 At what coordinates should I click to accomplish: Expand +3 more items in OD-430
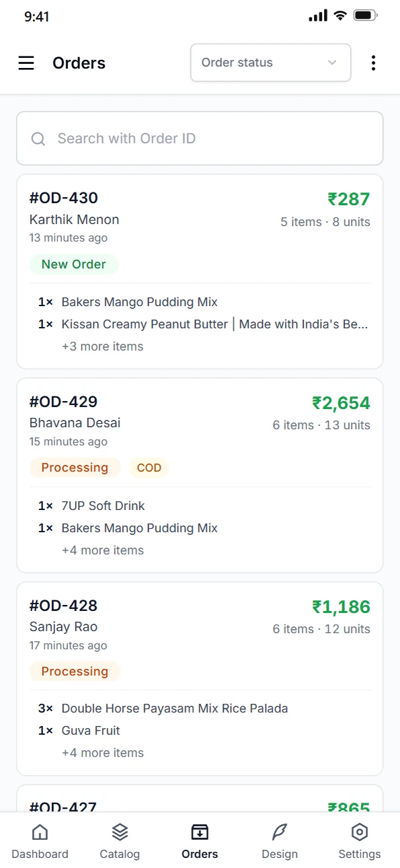pyautogui.click(x=102, y=347)
